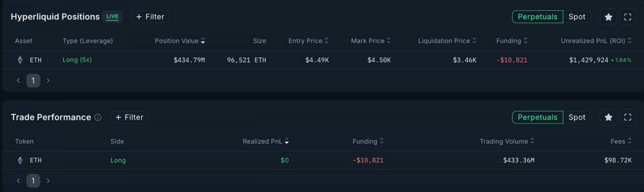Switch Positions panel to Spot
Screen dimensions: 644x192
pyautogui.click(x=577, y=17)
